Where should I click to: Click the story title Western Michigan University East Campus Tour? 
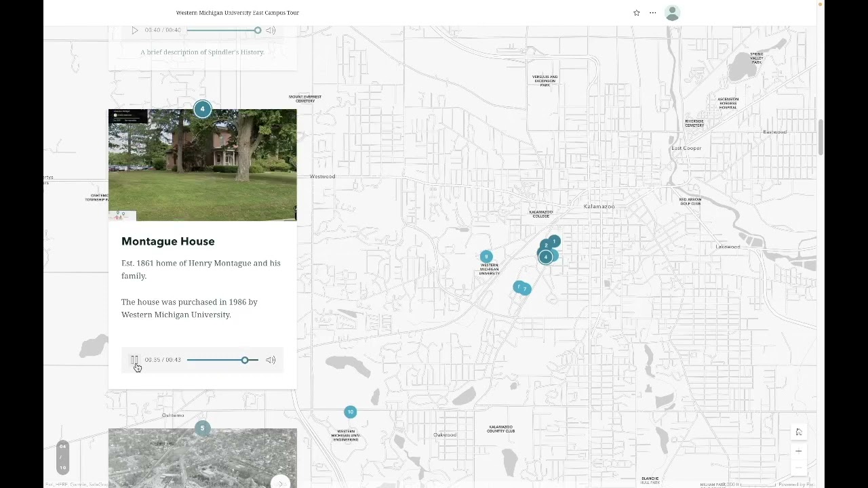click(x=237, y=13)
